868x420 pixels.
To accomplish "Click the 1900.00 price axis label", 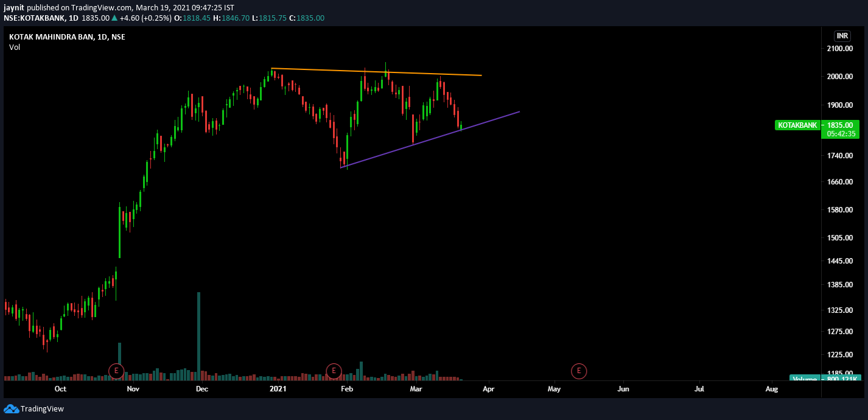I will [839, 105].
